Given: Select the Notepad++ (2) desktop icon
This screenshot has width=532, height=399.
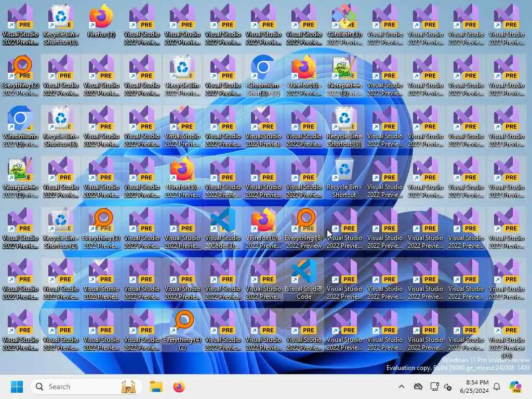Looking at the screenshot, I should (x=20, y=177).
